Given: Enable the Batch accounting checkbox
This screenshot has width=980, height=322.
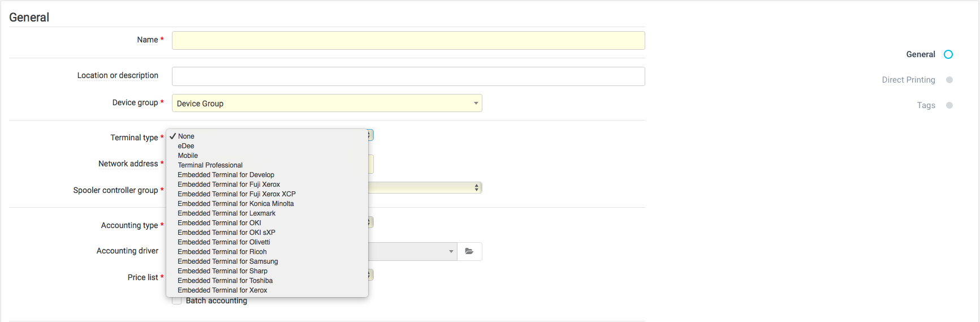Looking at the screenshot, I should (x=177, y=301).
